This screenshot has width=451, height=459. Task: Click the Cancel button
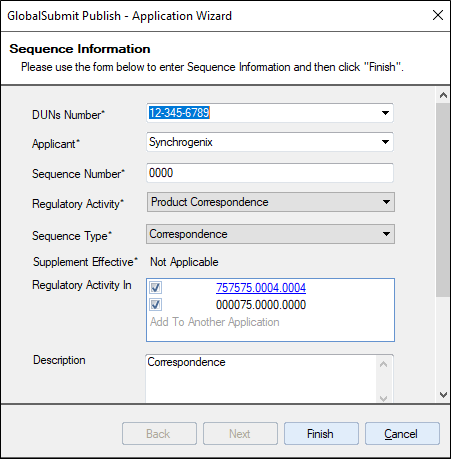[x=402, y=434]
